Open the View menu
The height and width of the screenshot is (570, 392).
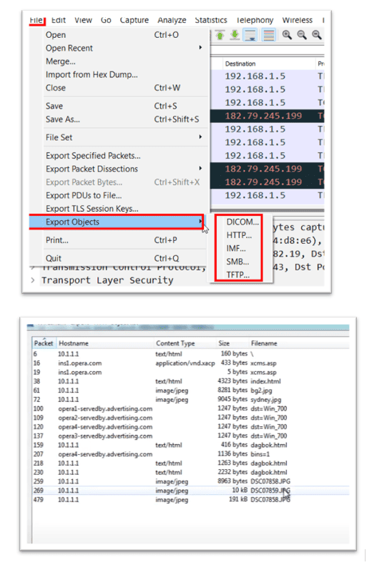pyautogui.click(x=83, y=20)
